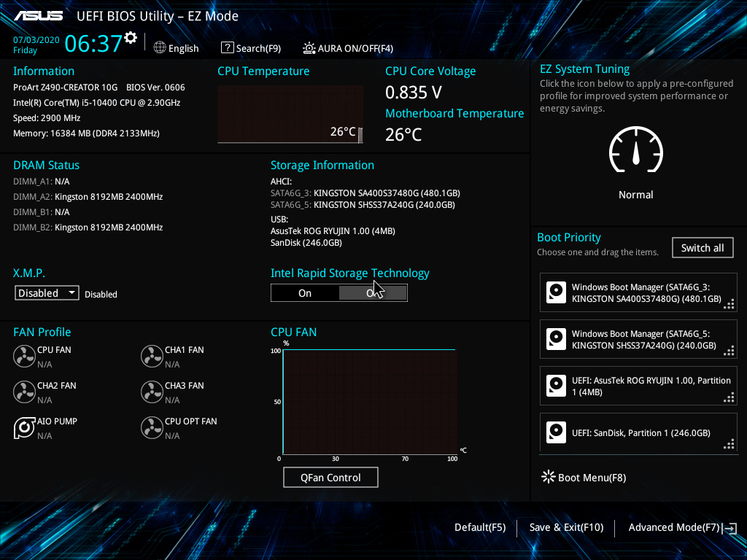747x560 pixels.
Task: Click disk icon of SanDisk boot entry
Action: click(x=556, y=432)
